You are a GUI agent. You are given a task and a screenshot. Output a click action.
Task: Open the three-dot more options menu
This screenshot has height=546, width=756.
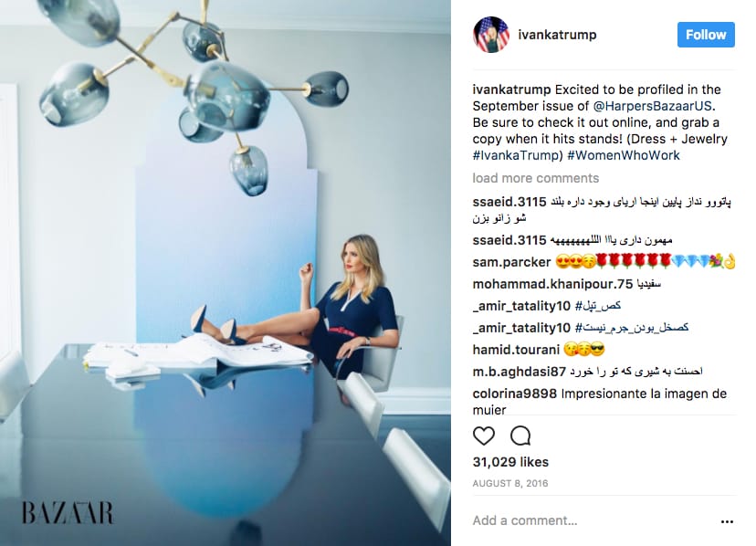(727, 521)
